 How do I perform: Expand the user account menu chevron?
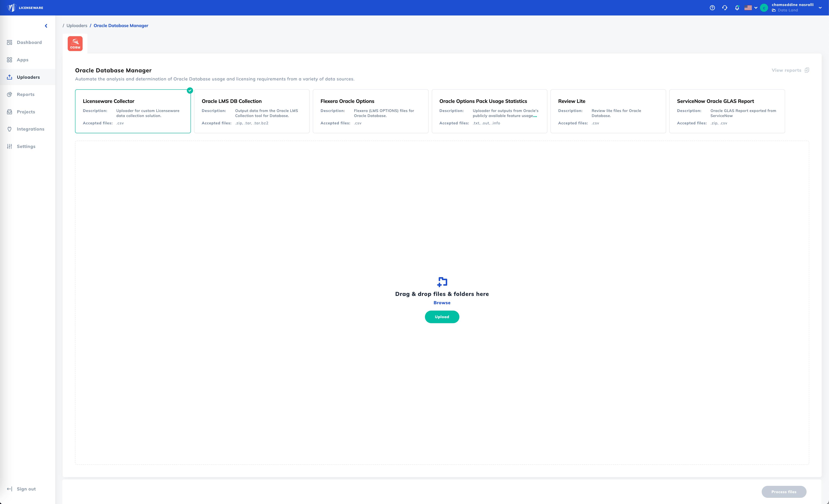(x=820, y=8)
